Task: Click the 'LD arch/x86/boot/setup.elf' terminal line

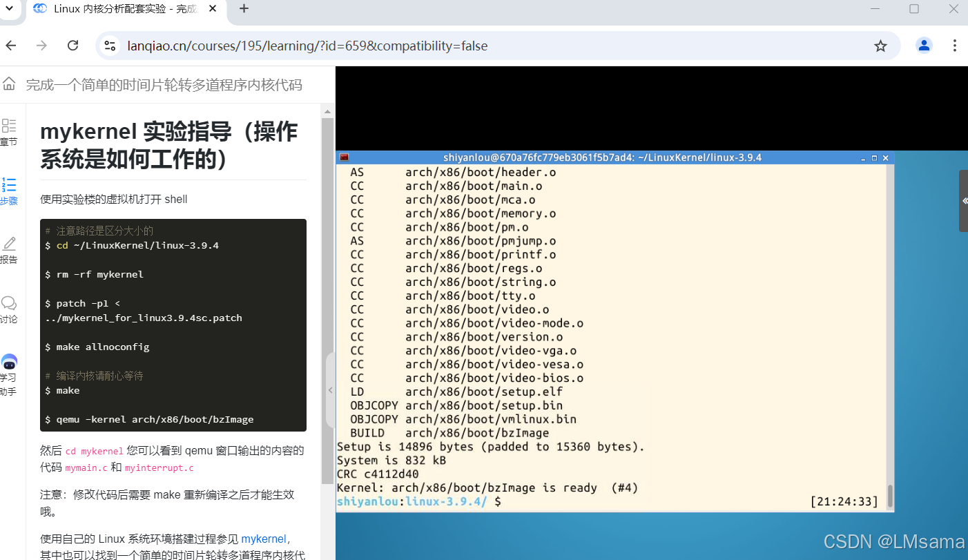Action: pyautogui.click(x=456, y=392)
